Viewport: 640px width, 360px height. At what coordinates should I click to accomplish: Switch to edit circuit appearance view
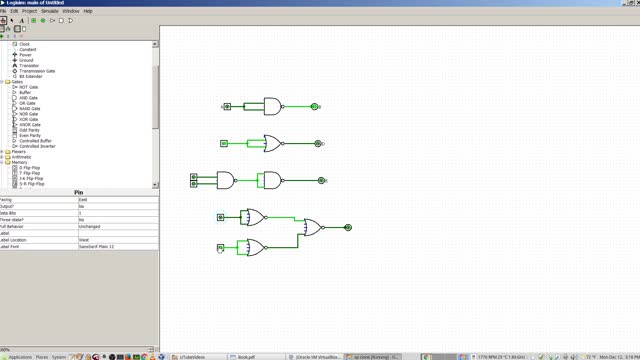(24, 29)
